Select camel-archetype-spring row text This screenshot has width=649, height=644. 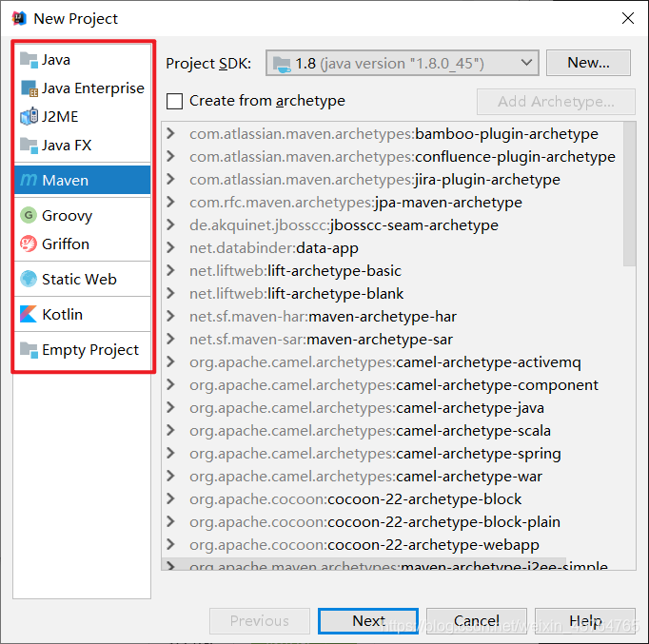pyautogui.click(x=375, y=454)
